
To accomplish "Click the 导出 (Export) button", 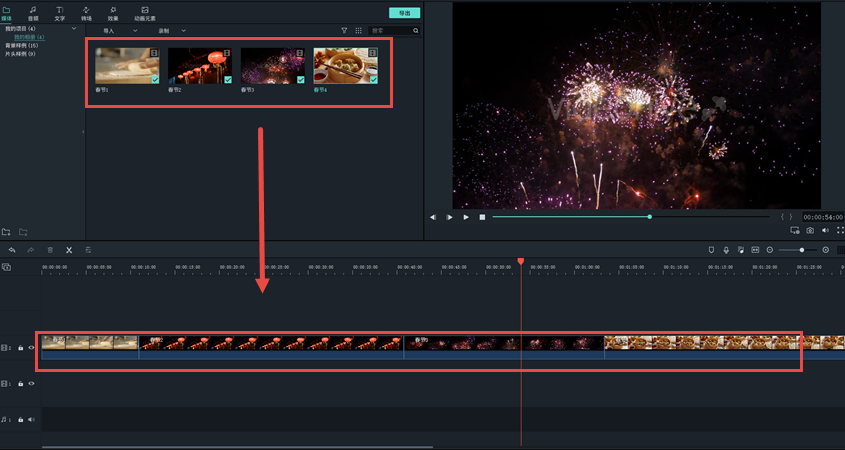I will [x=404, y=13].
